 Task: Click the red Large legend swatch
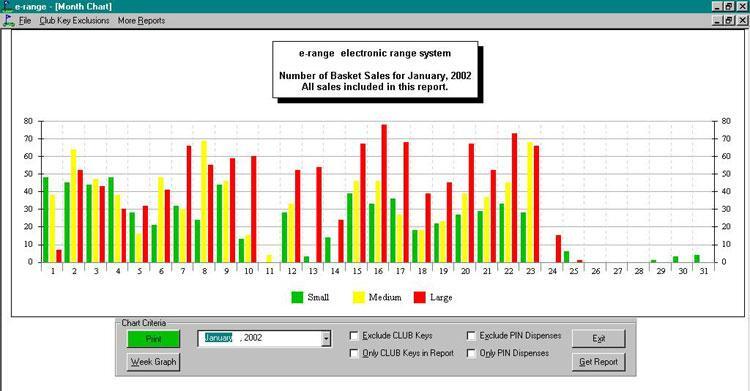419,297
